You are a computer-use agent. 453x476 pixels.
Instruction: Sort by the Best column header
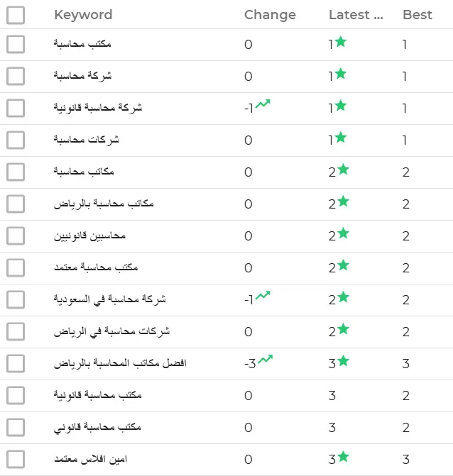pyautogui.click(x=417, y=15)
